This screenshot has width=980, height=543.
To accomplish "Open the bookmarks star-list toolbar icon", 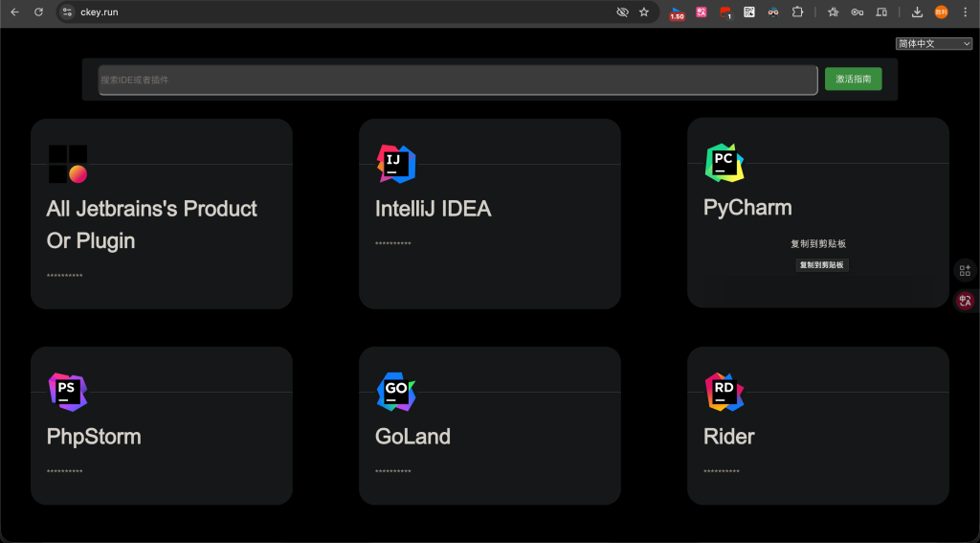I will click(834, 11).
